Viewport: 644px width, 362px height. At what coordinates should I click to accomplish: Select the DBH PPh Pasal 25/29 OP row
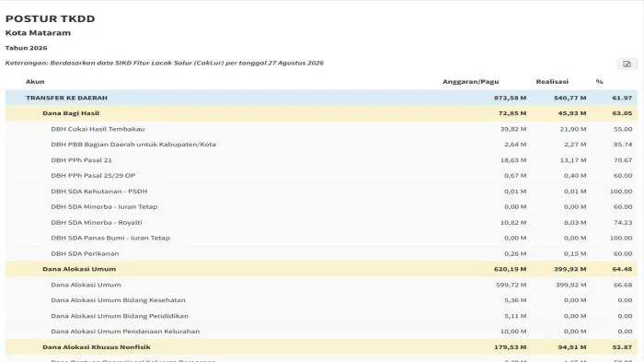pyautogui.click(x=321, y=176)
